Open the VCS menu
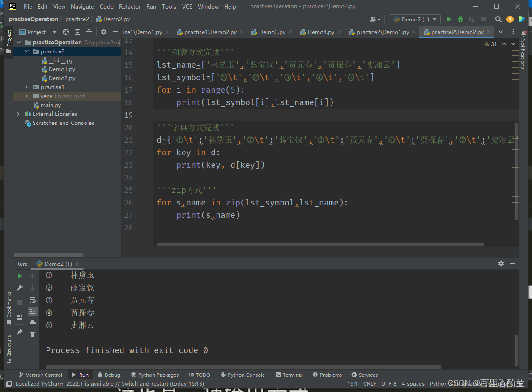 pos(187,6)
